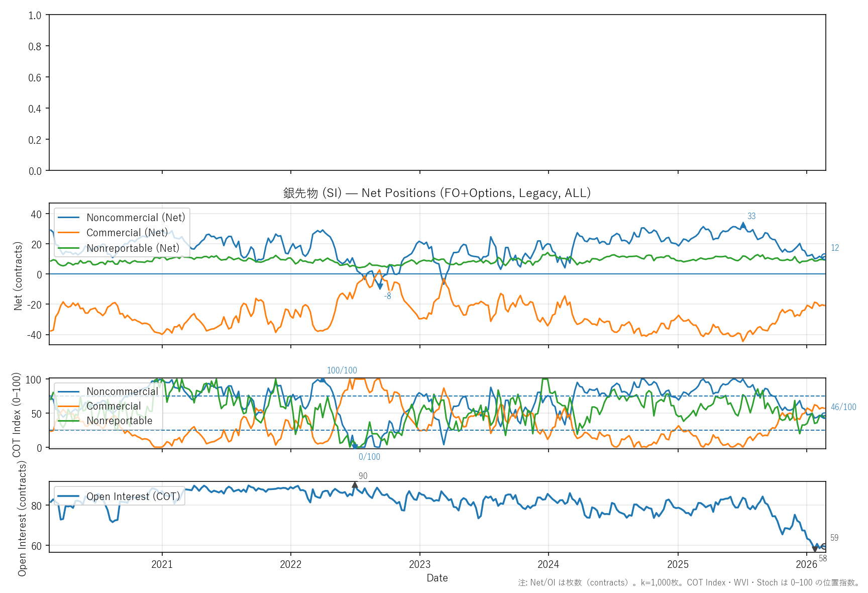This screenshot has width=868, height=593.
Task: Click the dark up-triangle marker at Open Interest peak 90
Action: [x=355, y=485]
